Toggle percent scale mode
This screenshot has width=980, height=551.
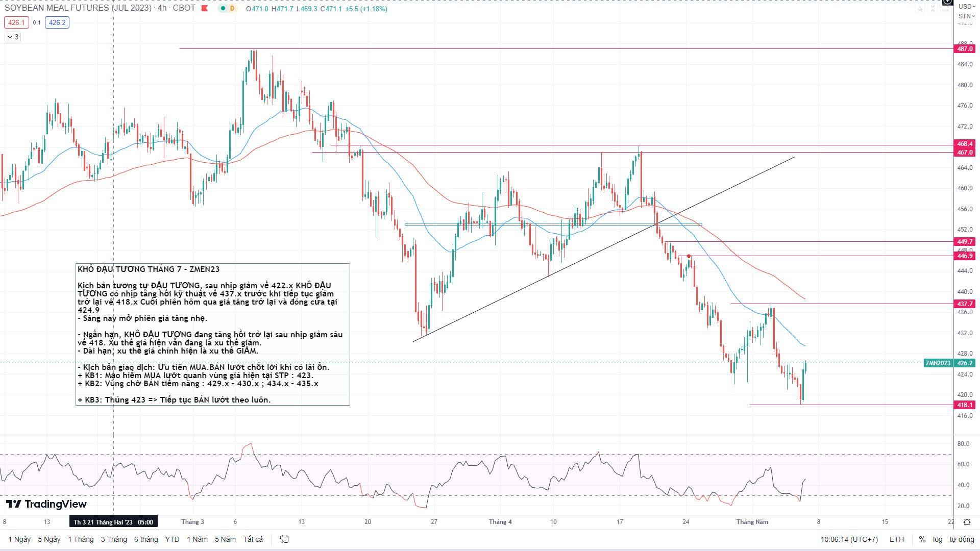click(922, 539)
